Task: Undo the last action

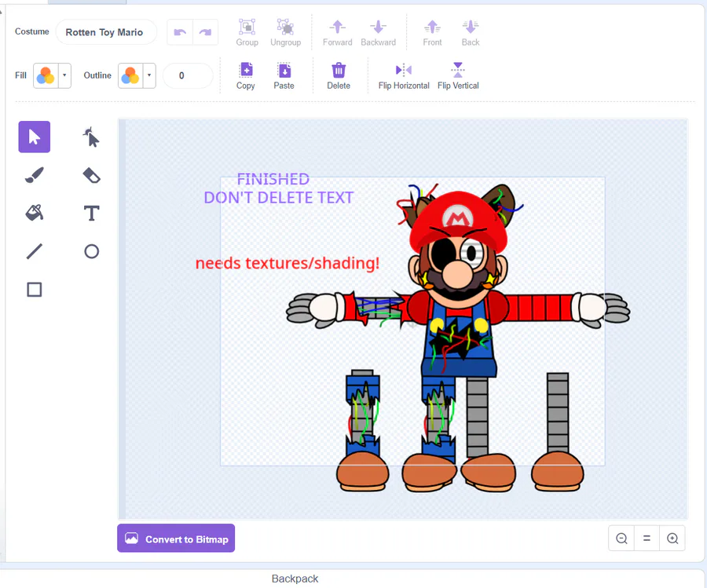Action: click(180, 32)
